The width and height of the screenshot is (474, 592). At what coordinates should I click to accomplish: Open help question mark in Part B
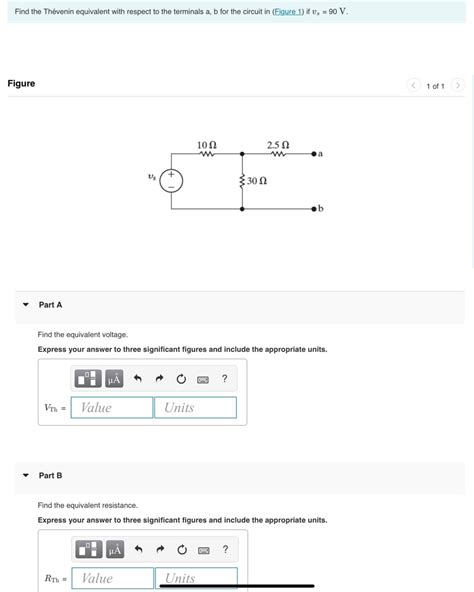coord(225,549)
